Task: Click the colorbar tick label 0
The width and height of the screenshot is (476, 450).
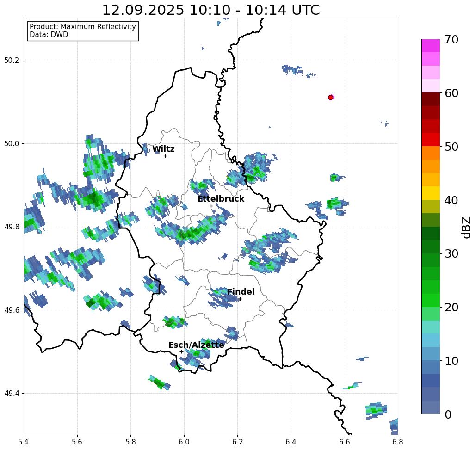Action: [x=448, y=414]
